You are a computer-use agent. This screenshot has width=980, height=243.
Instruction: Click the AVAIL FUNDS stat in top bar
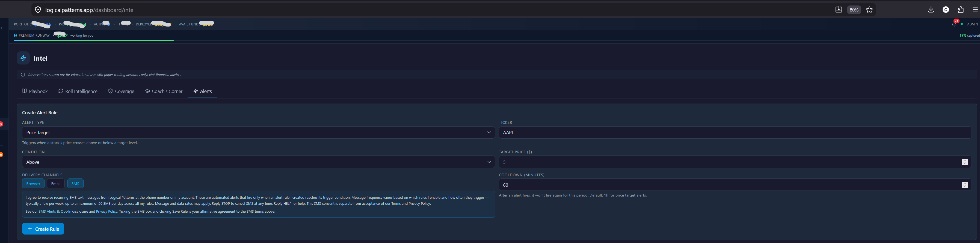click(196, 24)
